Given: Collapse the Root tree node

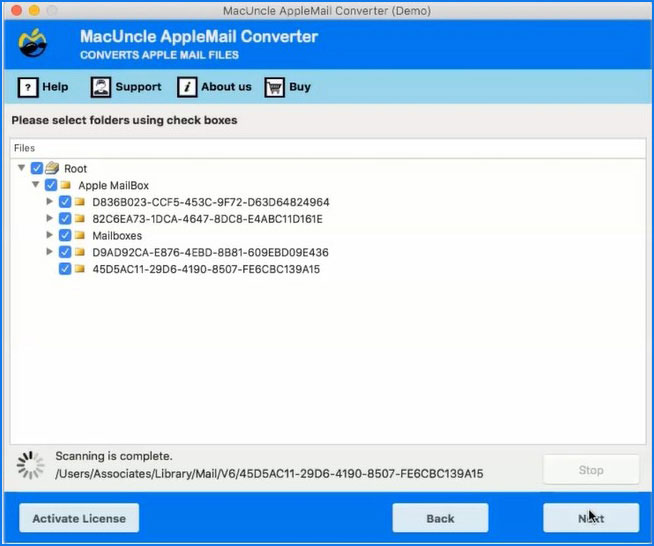Looking at the screenshot, I should (x=21, y=168).
